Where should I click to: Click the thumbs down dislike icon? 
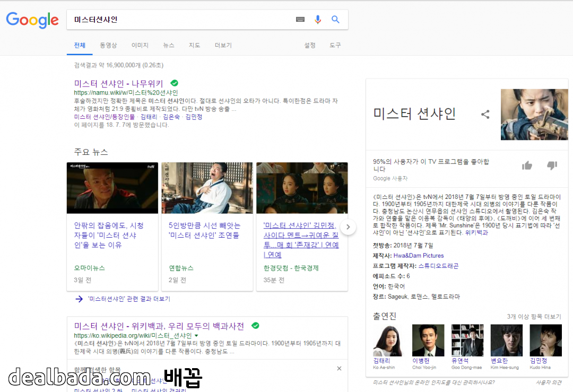click(x=552, y=165)
